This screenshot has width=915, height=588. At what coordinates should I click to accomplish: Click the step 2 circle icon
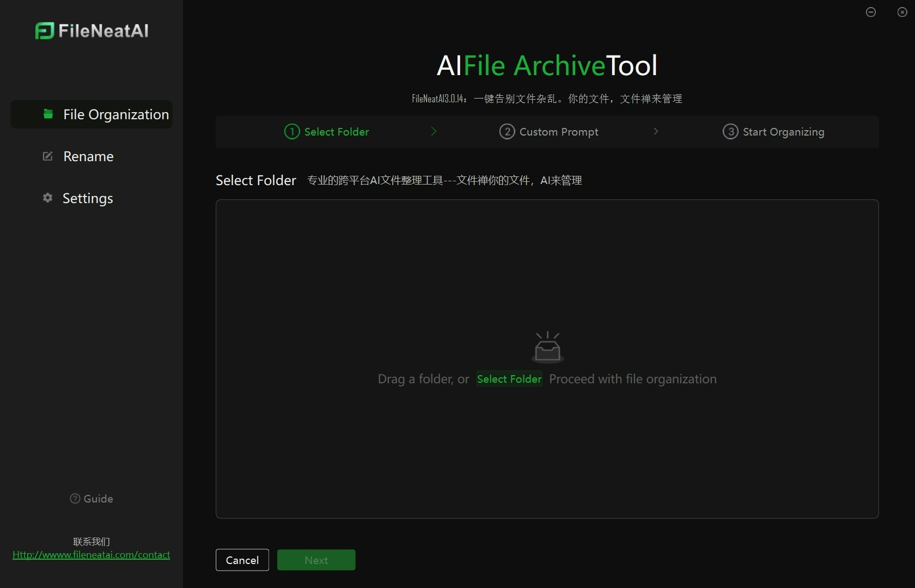[x=507, y=132]
